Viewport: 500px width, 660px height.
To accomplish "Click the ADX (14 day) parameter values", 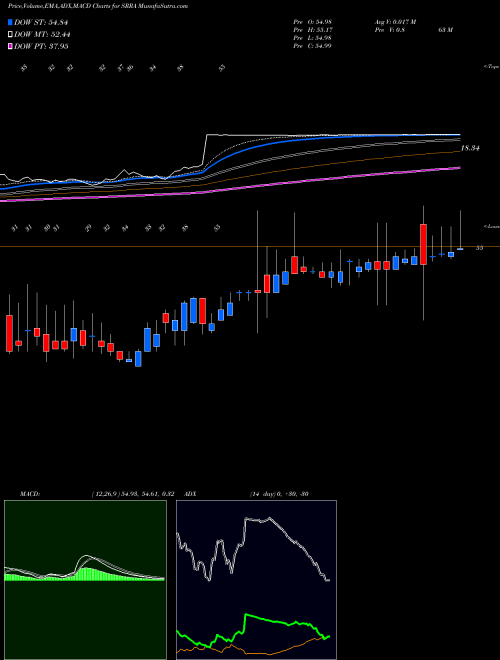I will (x=279, y=494).
